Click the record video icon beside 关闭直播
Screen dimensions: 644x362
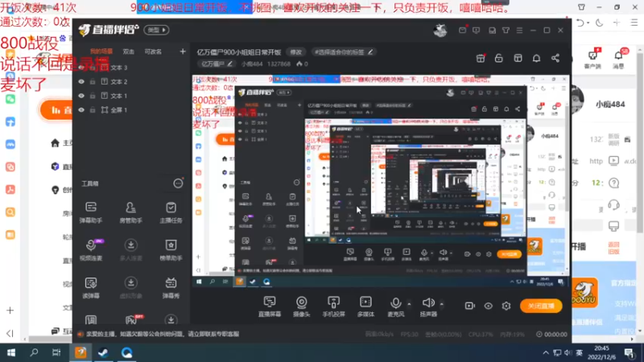coord(470,306)
